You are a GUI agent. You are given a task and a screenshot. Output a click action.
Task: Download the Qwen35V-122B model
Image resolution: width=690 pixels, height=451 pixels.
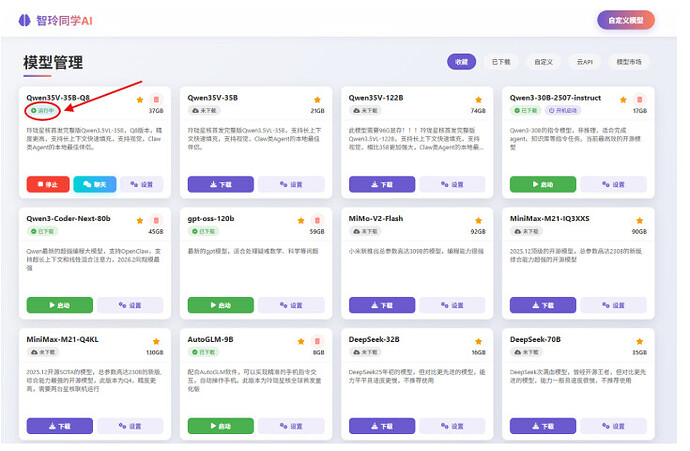click(382, 184)
